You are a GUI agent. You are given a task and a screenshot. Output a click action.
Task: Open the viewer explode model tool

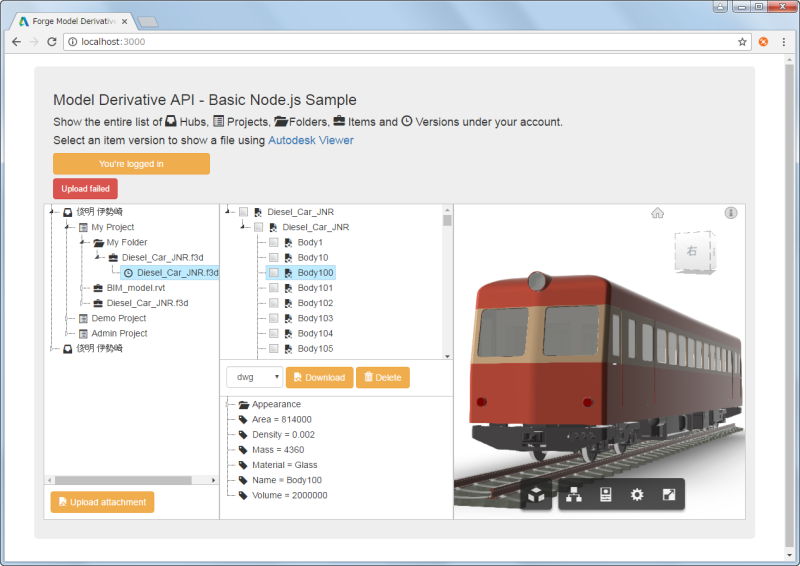tap(536, 495)
